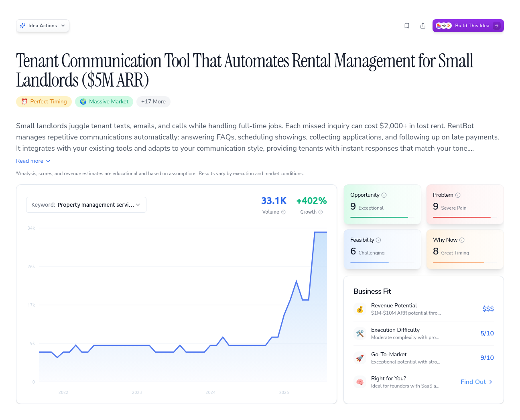Click the info icon beside Problem
Viewport: 520px width, 420px height.
(x=458, y=195)
